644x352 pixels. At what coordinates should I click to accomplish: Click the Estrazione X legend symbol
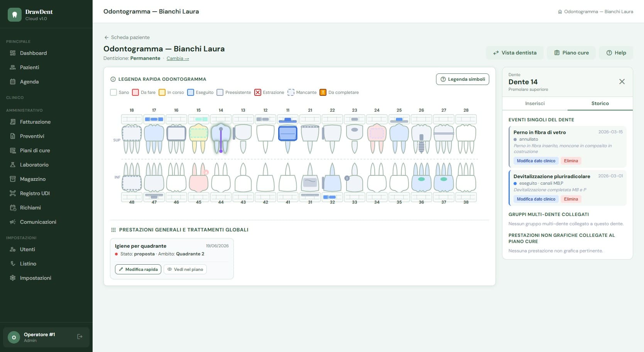point(258,92)
